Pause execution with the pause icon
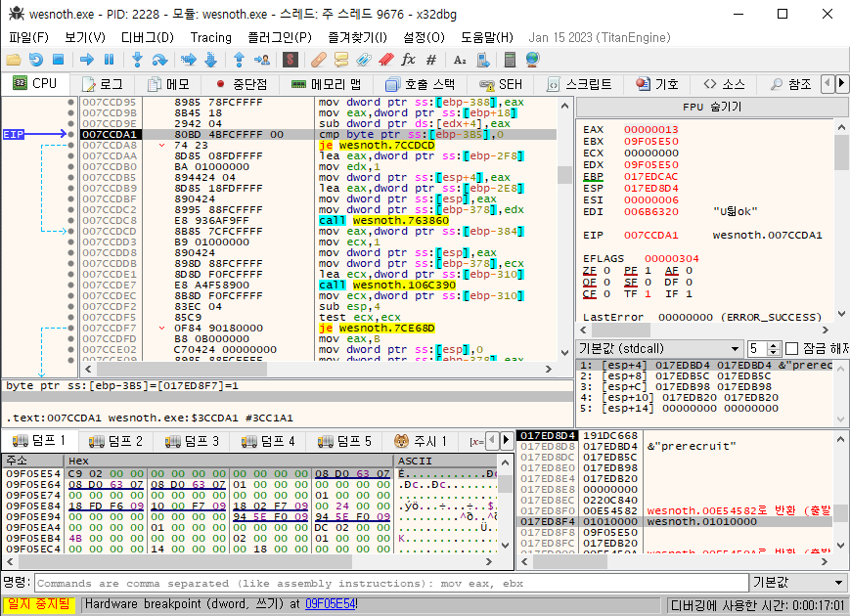This screenshot has width=850, height=616. (109, 60)
